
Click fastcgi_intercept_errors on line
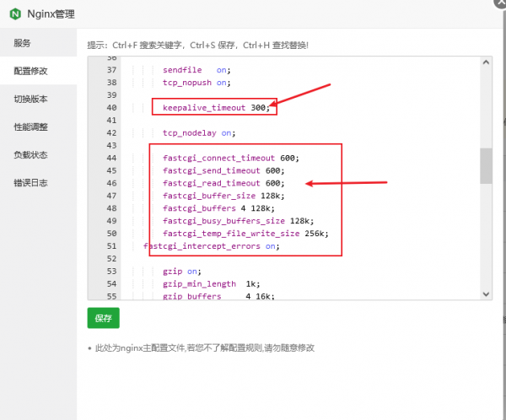(x=212, y=246)
